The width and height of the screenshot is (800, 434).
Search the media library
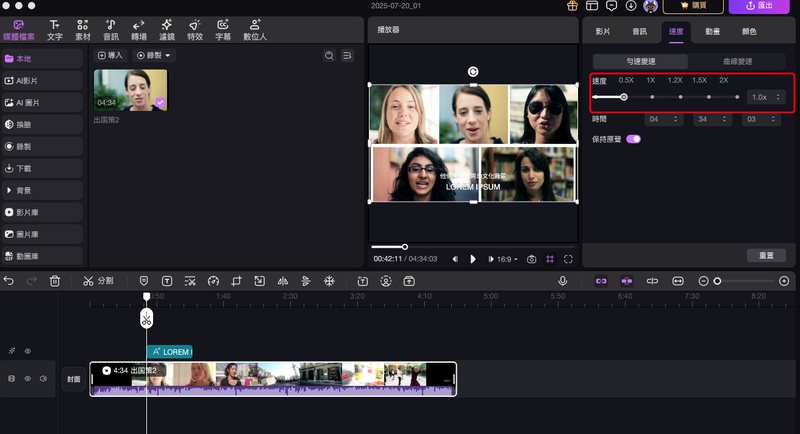[329, 56]
